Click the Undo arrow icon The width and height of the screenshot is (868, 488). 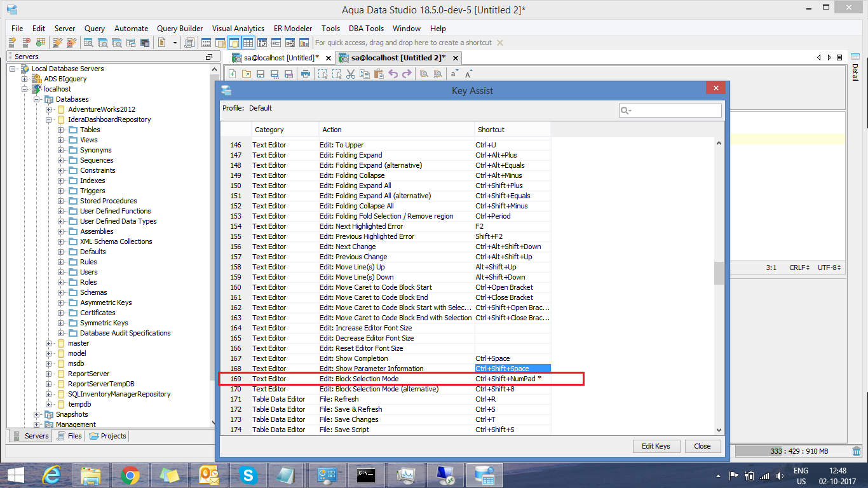click(393, 74)
